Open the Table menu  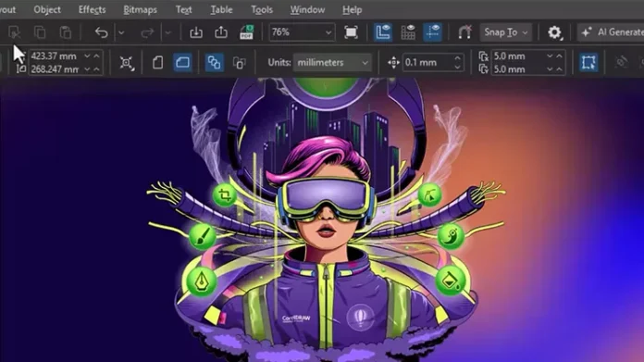click(221, 9)
